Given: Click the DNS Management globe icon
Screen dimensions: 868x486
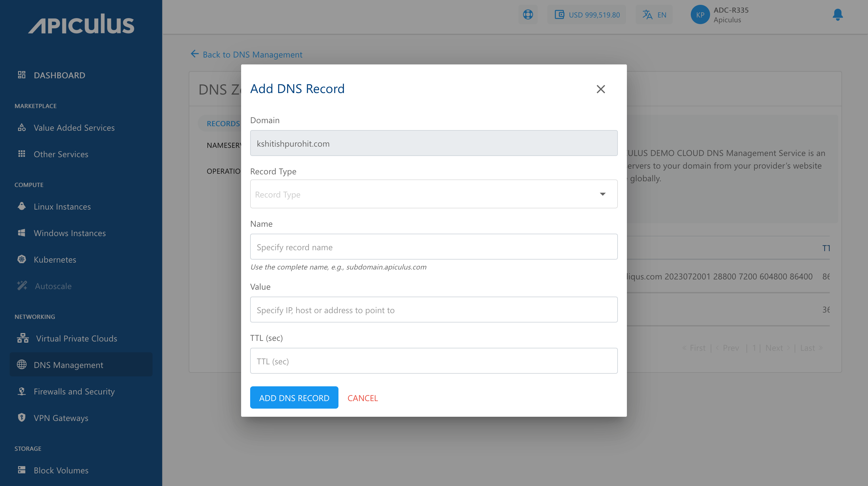Looking at the screenshot, I should 22,364.
